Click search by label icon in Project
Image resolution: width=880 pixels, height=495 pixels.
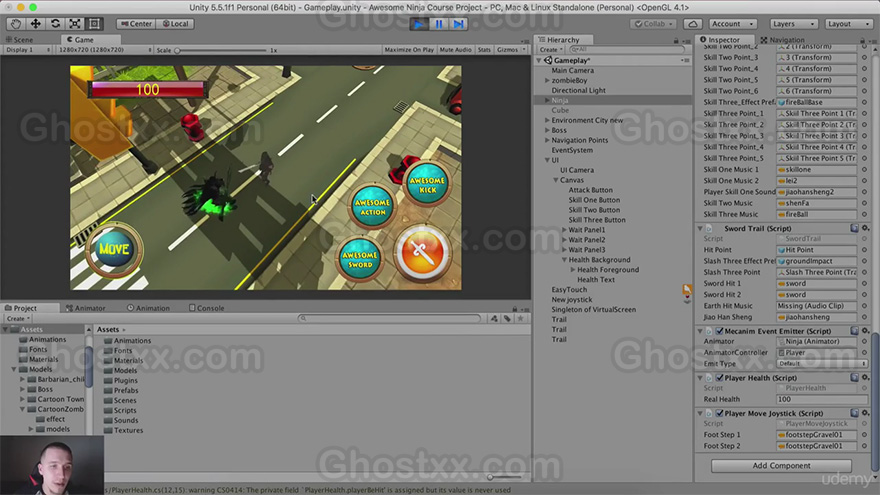click(507, 318)
